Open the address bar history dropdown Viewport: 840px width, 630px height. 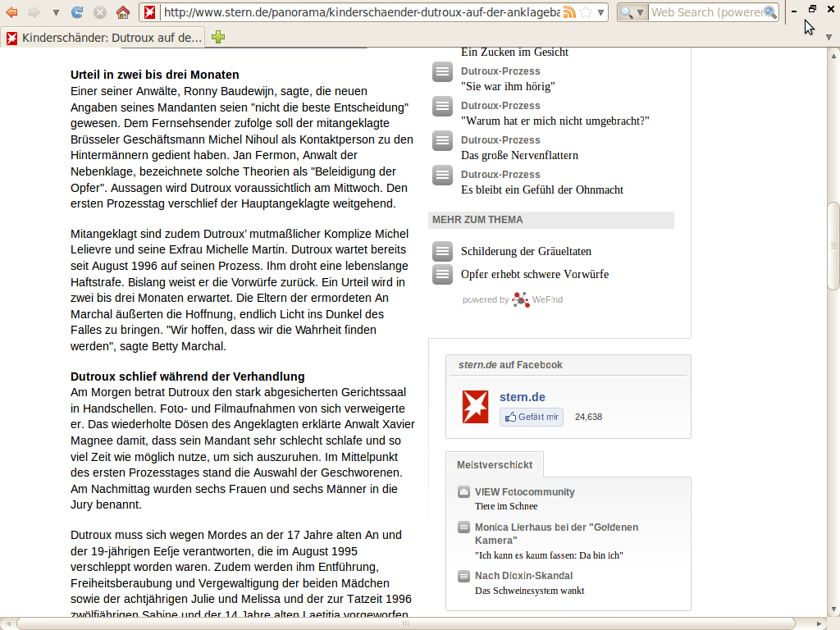(601, 12)
